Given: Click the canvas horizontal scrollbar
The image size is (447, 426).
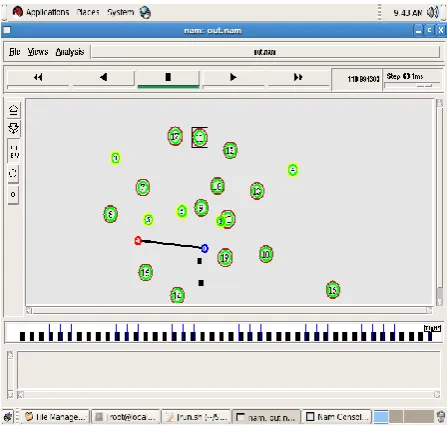Looking at the screenshot, I should (229, 311).
